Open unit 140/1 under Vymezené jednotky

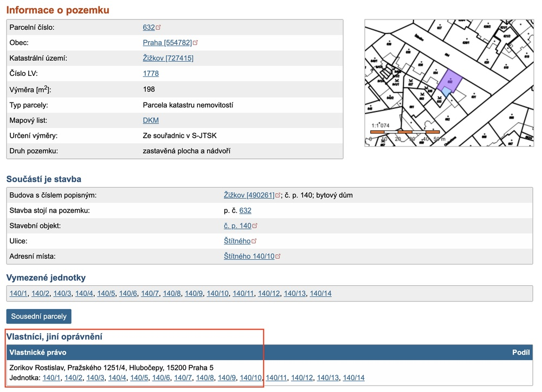(18, 293)
